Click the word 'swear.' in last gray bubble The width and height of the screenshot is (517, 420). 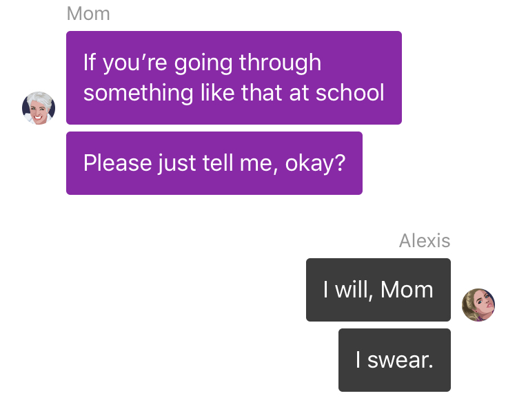coord(401,360)
